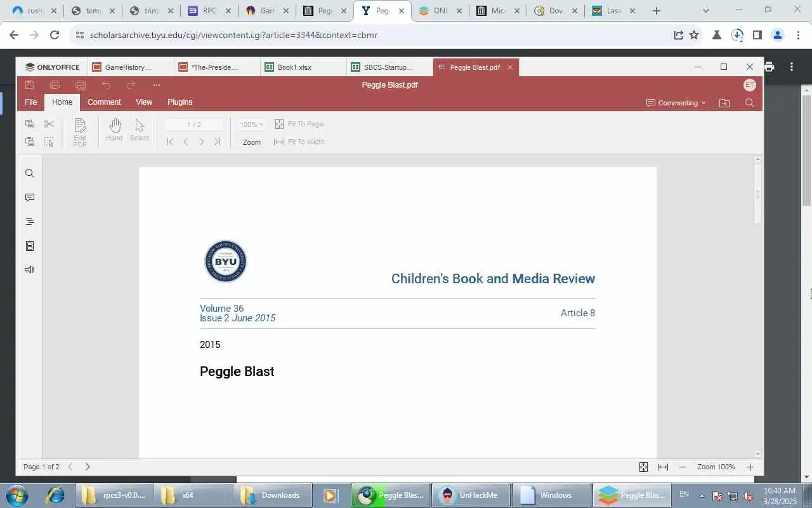
Task: Click the browser Reload button
Action: [55, 35]
